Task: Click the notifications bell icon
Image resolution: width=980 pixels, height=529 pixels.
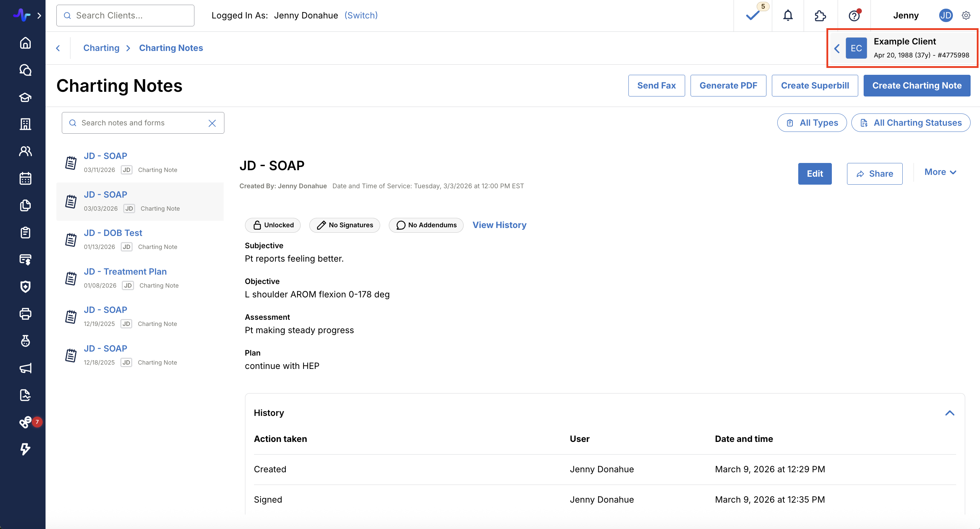Action: pos(787,16)
